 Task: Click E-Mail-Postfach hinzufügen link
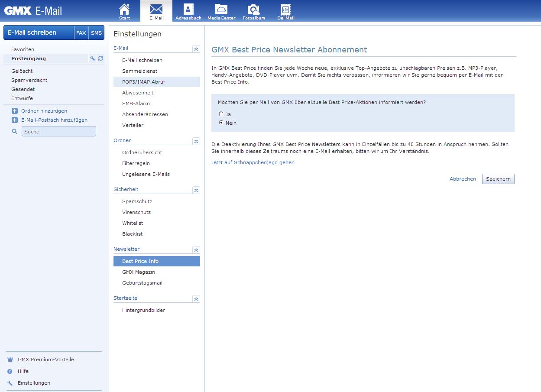point(54,120)
